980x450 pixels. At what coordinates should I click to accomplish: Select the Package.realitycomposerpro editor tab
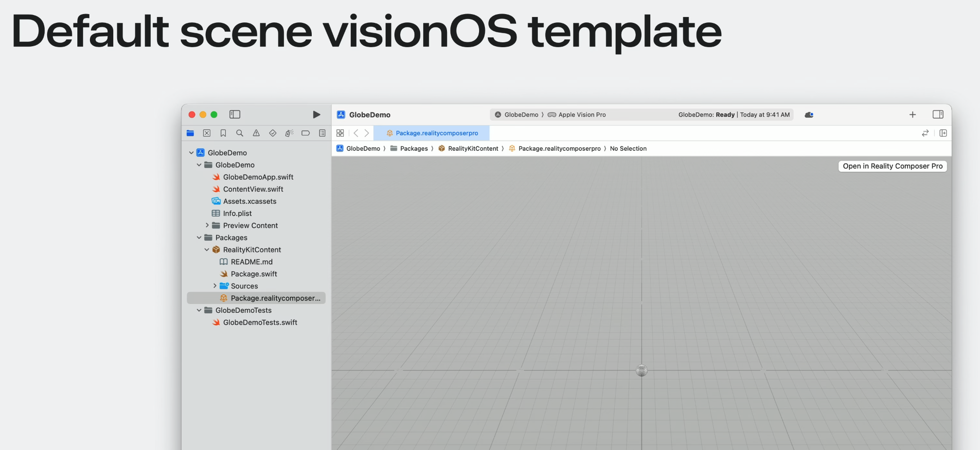pos(431,133)
